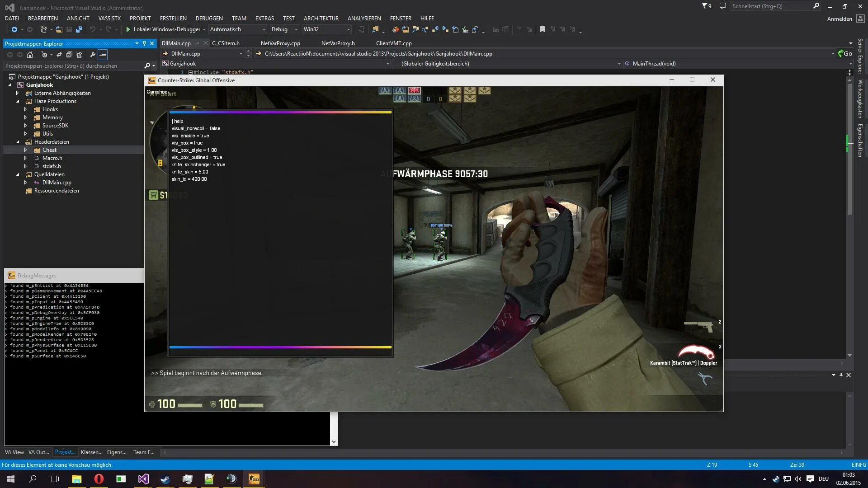
Task: Click the Anmelden sign-in link
Action: [839, 19]
